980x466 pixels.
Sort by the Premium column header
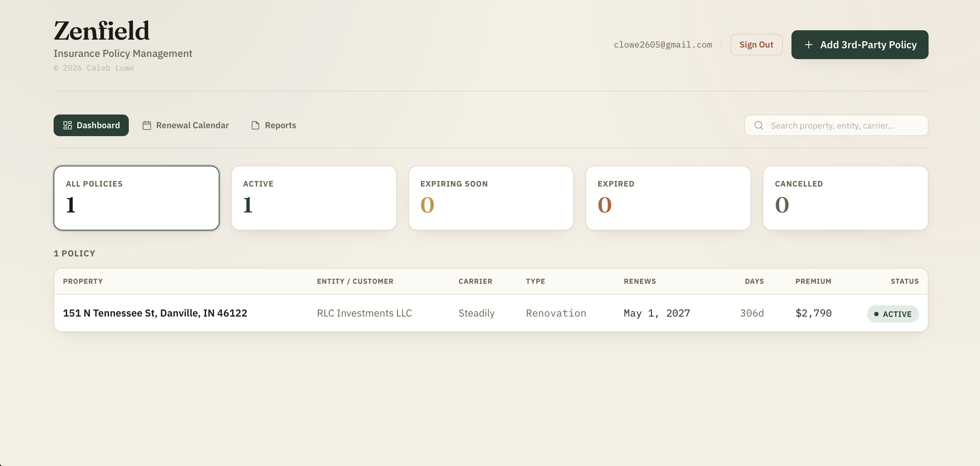(x=813, y=281)
